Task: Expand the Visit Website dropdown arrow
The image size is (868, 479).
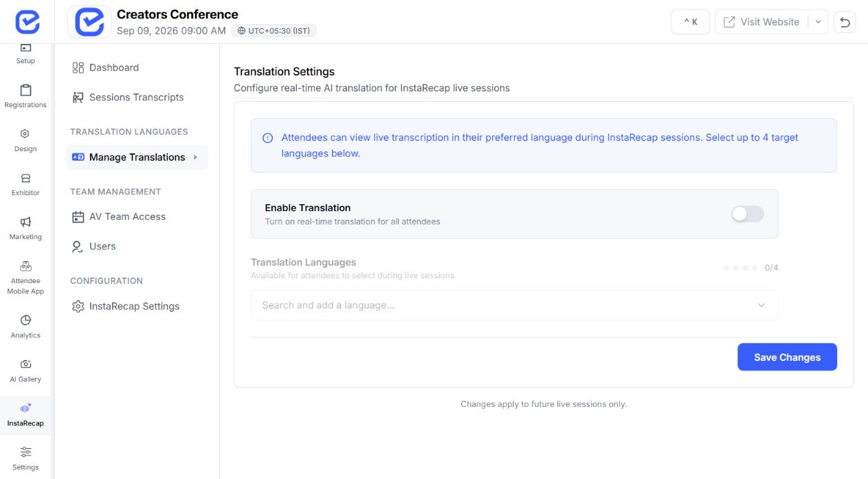Action: pos(818,22)
